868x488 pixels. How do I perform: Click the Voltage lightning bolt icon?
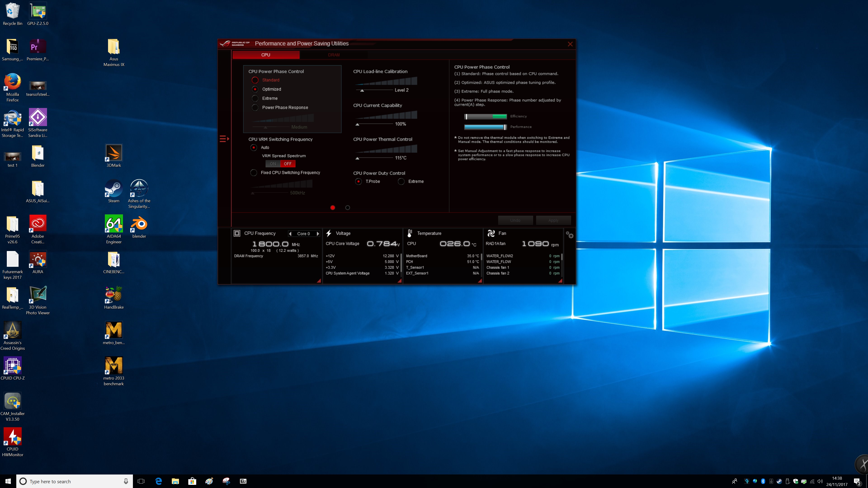329,233
